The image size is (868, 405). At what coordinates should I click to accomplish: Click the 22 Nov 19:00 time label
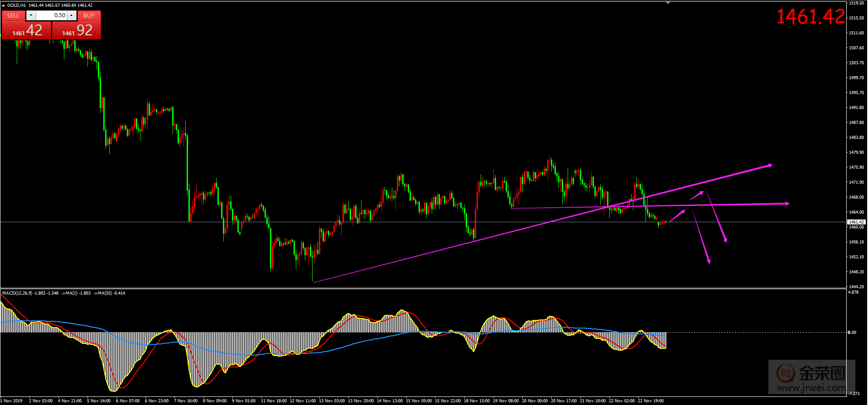tap(651, 401)
